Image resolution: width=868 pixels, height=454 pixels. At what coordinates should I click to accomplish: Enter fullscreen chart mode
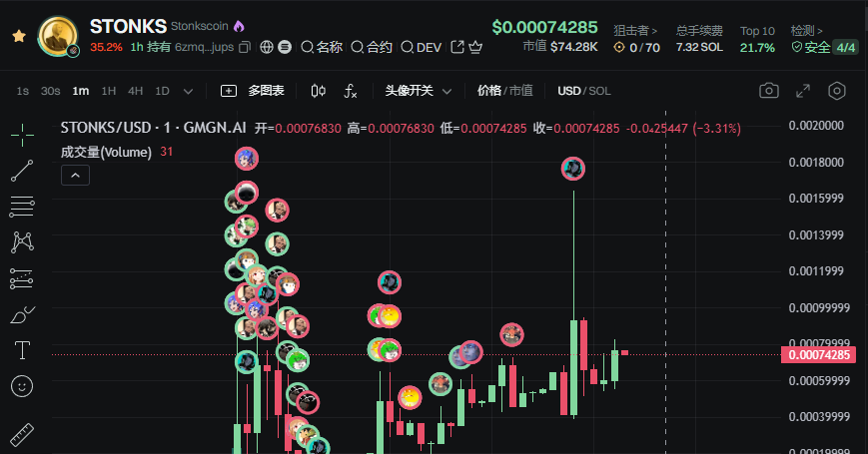[803, 91]
